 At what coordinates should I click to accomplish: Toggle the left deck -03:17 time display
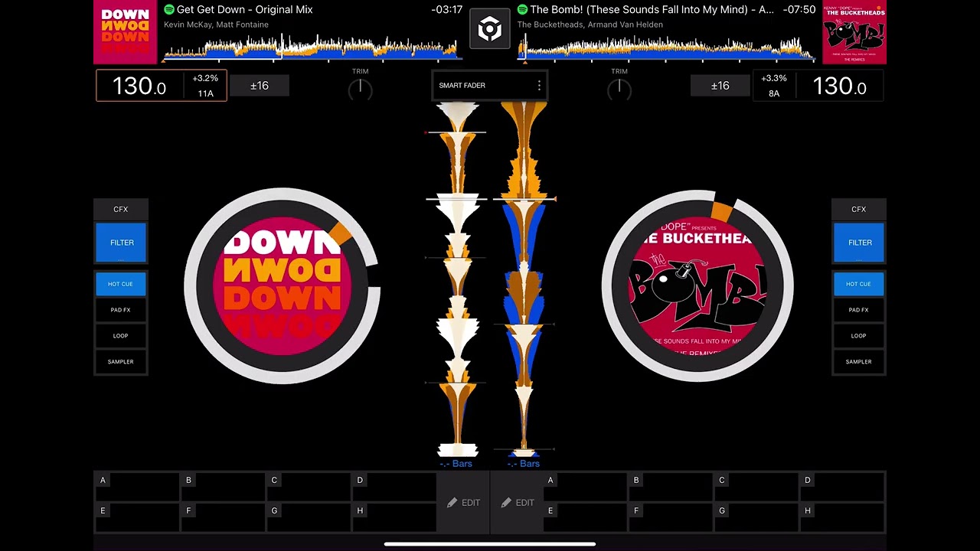447,9
